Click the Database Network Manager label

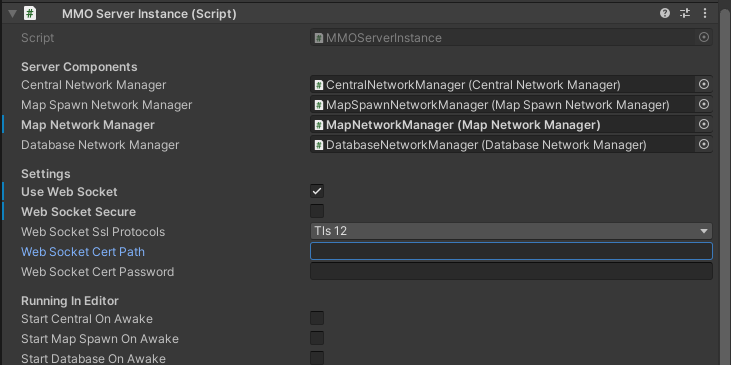[100, 145]
